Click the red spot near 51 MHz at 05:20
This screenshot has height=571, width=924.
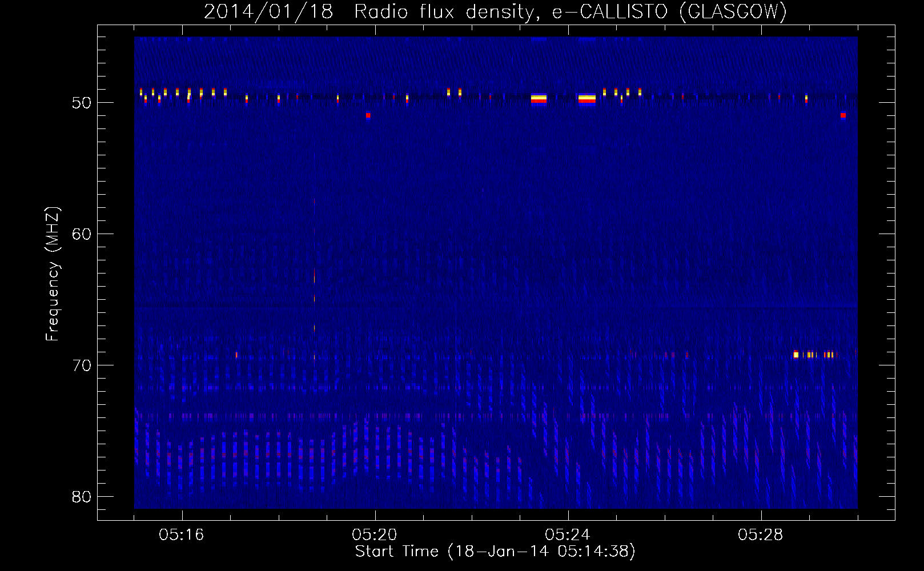click(368, 115)
